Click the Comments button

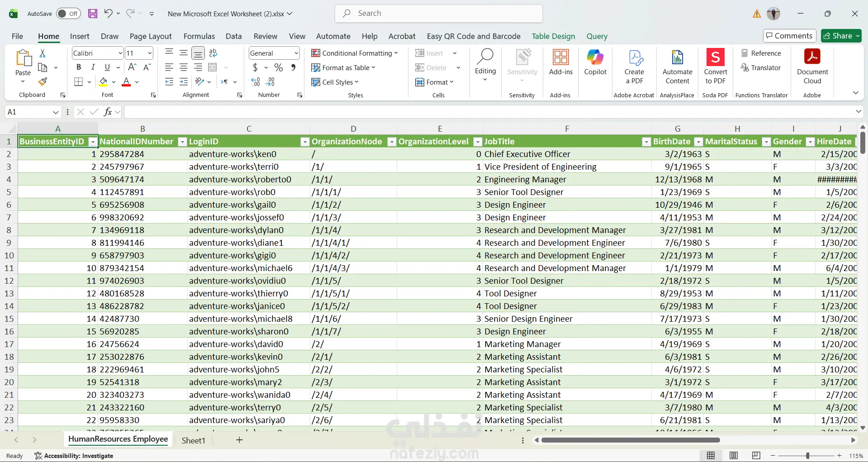click(x=789, y=36)
